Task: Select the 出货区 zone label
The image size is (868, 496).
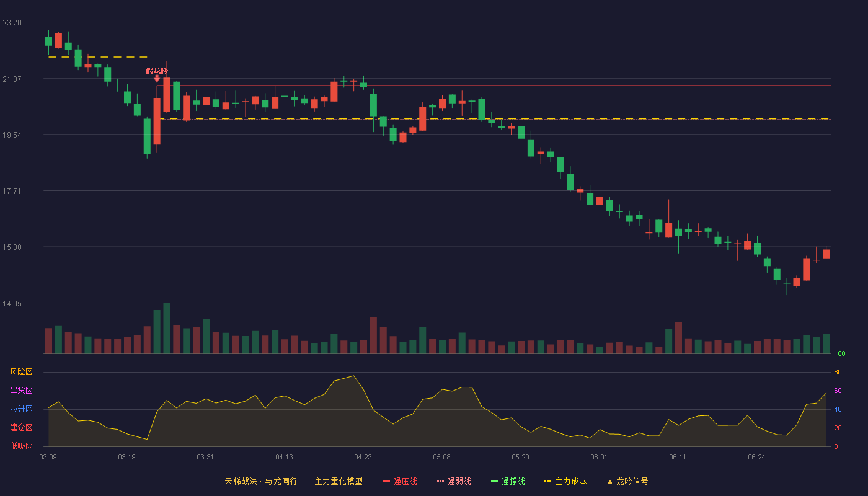Action: (x=21, y=391)
